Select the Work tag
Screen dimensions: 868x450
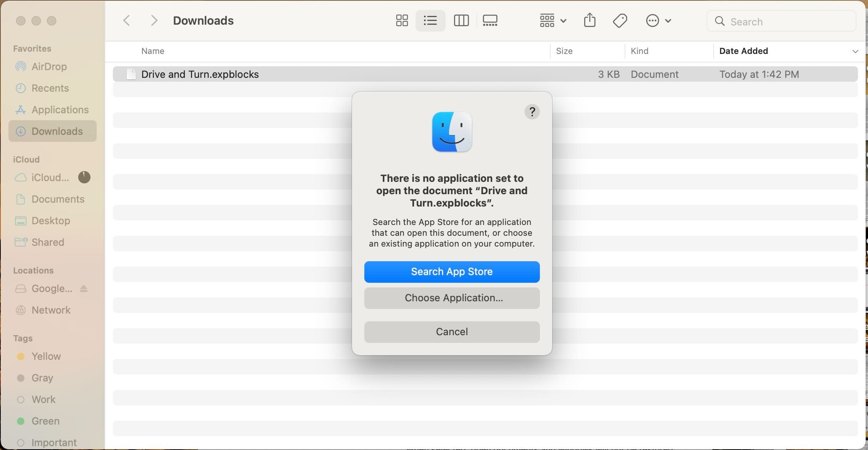[x=52, y=400]
